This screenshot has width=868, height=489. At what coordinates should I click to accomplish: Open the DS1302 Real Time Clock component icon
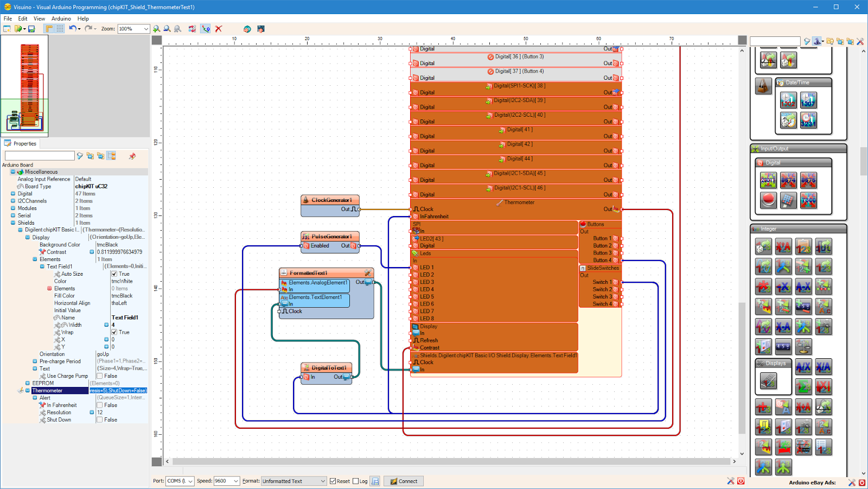tap(788, 100)
